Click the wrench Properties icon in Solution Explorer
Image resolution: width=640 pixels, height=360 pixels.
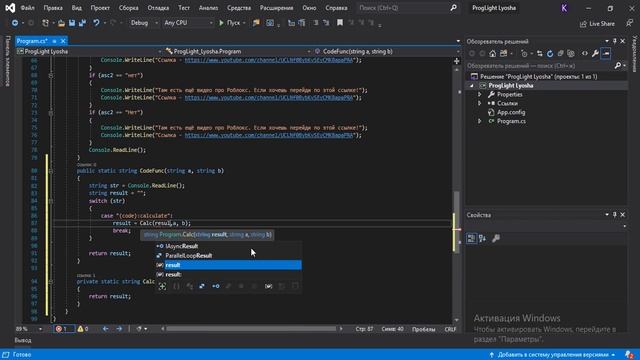click(595, 53)
